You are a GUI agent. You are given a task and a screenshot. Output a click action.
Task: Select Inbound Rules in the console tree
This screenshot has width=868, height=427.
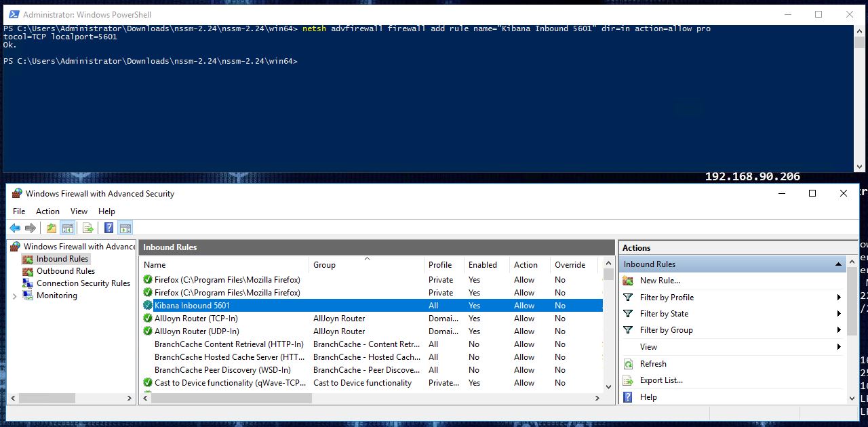pyautogui.click(x=62, y=259)
